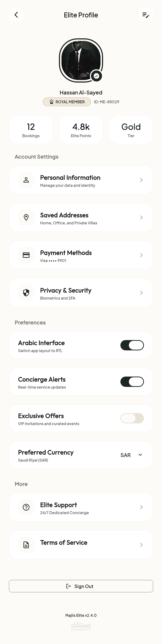Image resolution: width=162 pixels, height=644 pixels.
Task: Open the Privacy & Security menu row
Action: (x=81, y=293)
